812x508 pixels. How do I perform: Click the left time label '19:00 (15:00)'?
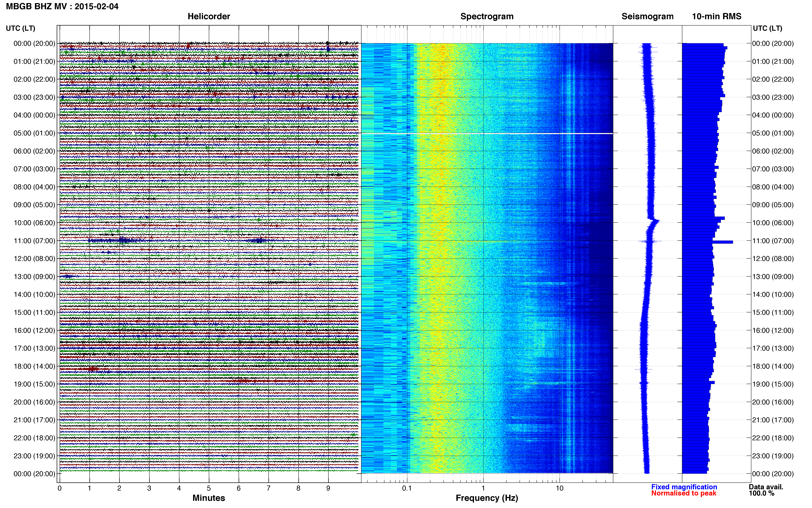click(x=34, y=384)
